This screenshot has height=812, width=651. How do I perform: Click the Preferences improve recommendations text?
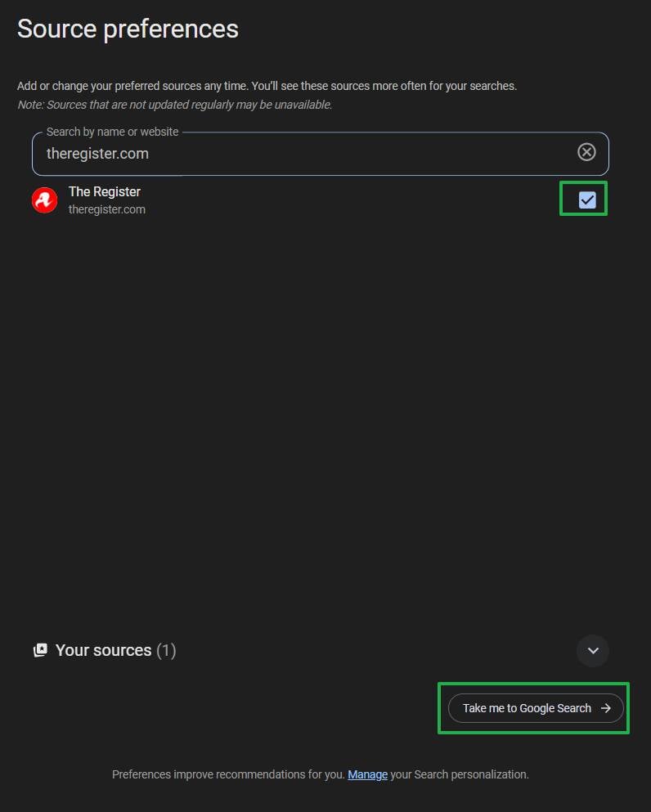[228, 774]
